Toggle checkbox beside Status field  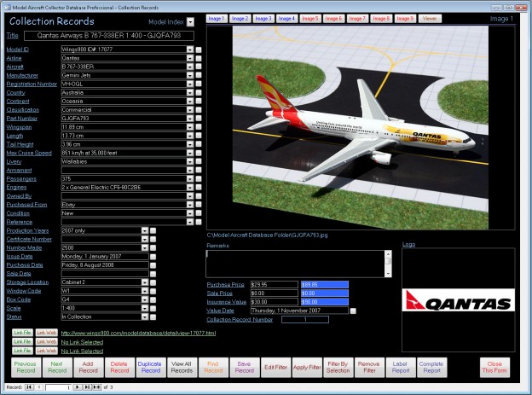(153, 317)
